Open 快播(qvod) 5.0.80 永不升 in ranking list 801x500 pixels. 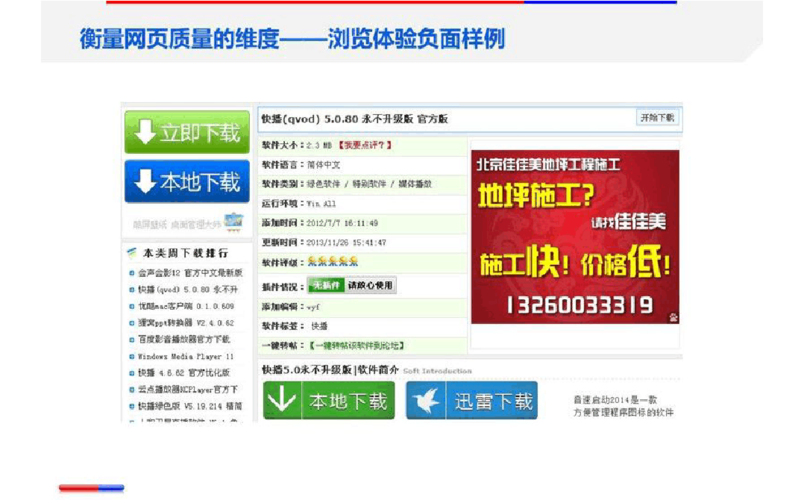point(188,290)
